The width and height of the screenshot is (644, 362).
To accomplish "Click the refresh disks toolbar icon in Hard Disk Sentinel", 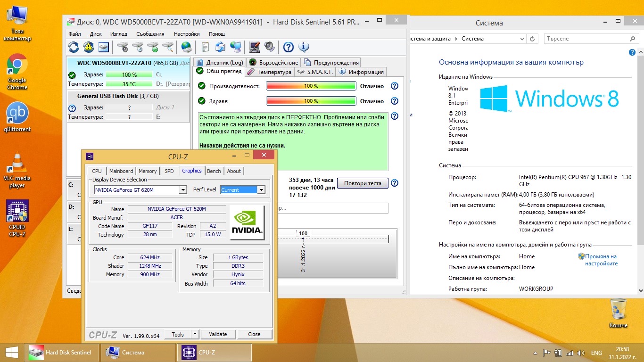I will pyautogui.click(x=74, y=47).
